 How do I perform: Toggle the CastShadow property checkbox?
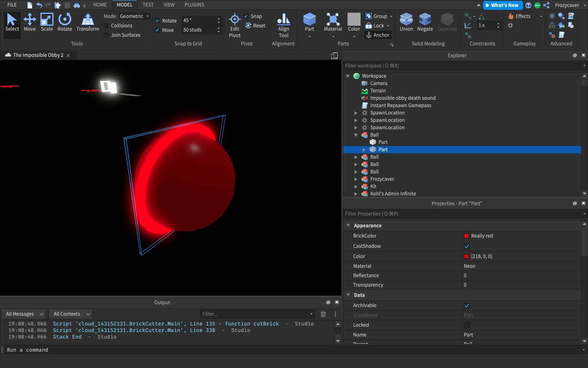pyautogui.click(x=467, y=246)
